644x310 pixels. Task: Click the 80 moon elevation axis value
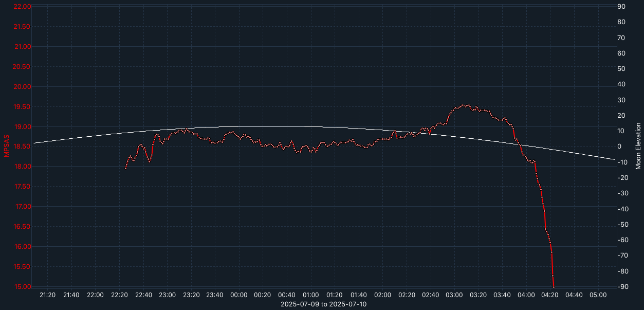(621, 22)
